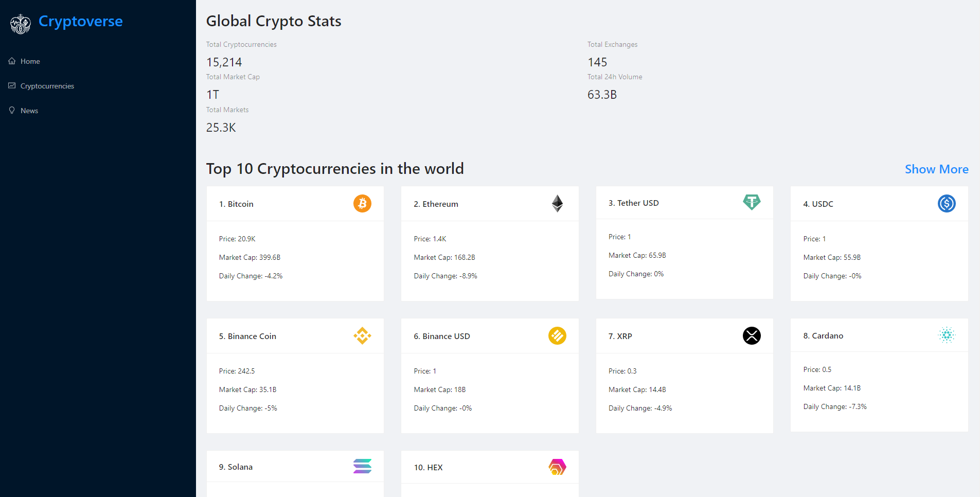Go to Home in sidebar
This screenshot has height=497, width=980.
coord(30,61)
